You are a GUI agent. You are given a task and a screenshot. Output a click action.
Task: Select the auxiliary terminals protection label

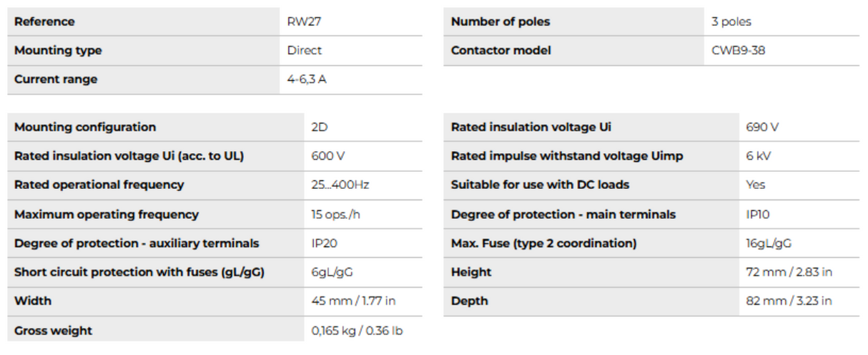click(137, 243)
